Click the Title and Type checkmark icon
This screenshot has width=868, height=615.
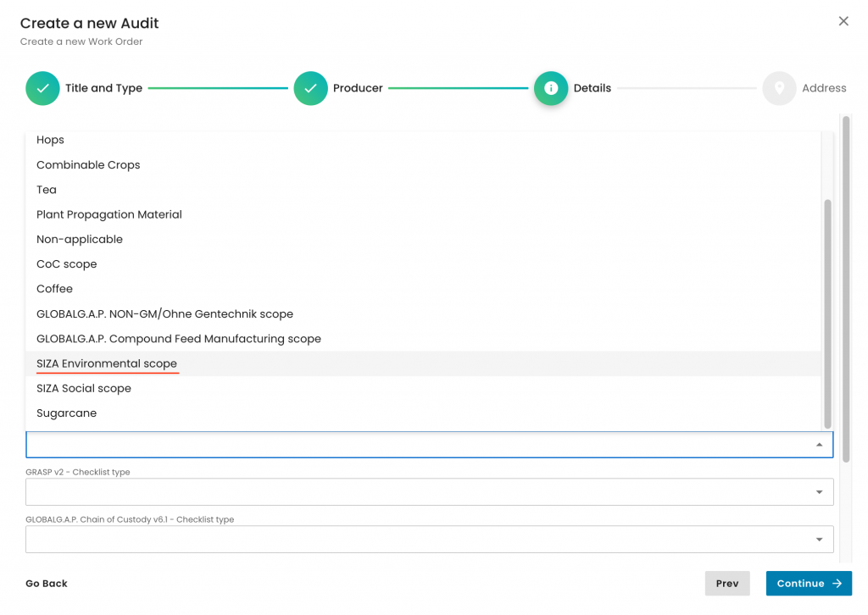coord(42,88)
